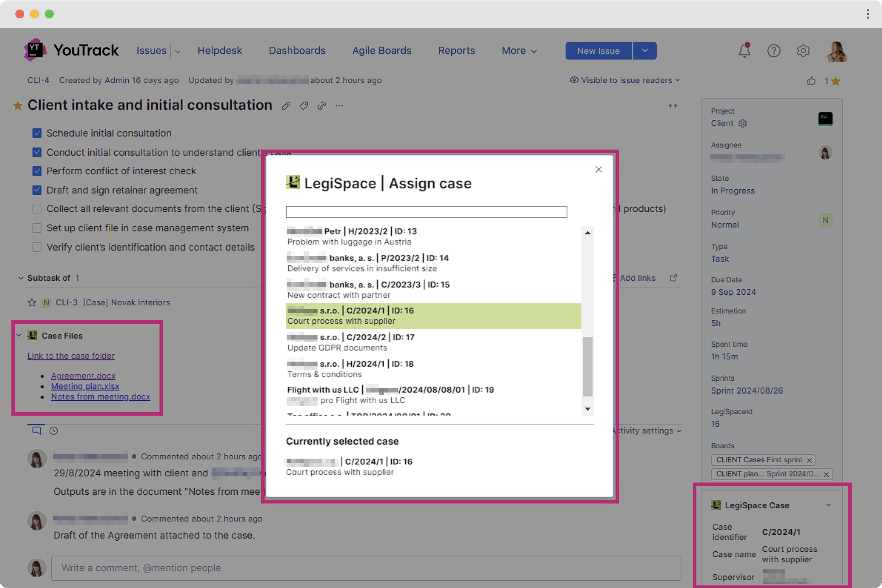Open the More navigation dropdown
The height and width of the screenshot is (588, 882).
point(519,51)
